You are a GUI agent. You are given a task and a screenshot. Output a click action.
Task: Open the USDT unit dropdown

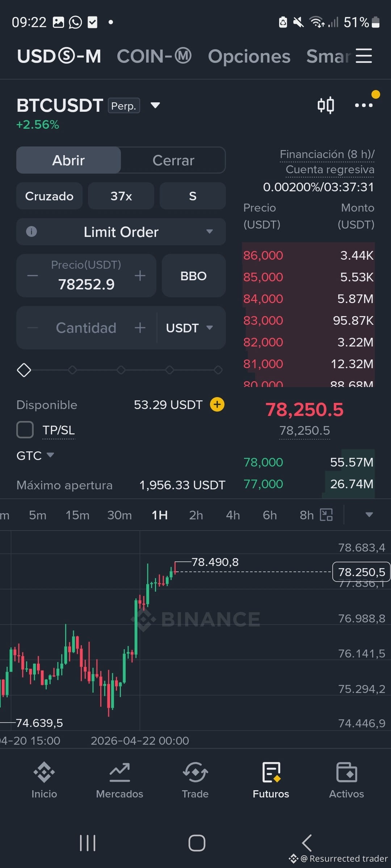tap(190, 328)
